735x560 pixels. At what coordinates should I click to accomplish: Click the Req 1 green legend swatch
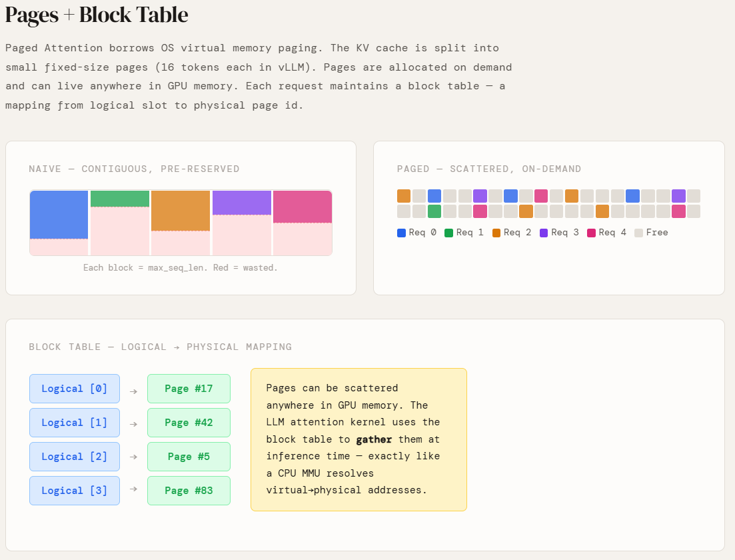(448, 233)
